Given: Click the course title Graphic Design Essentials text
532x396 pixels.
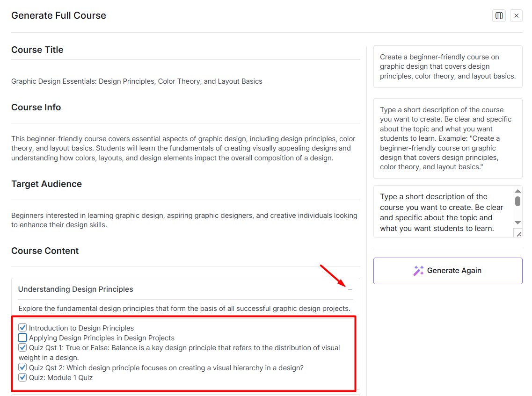Looking at the screenshot, I should [x=137, y=81].
